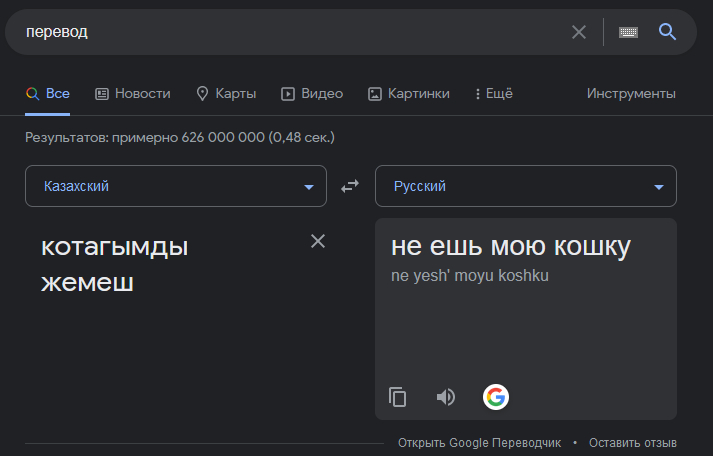Open the Казахский source language dropdown
Viewport: 713px width, 456px height.
tap(176, 186)
